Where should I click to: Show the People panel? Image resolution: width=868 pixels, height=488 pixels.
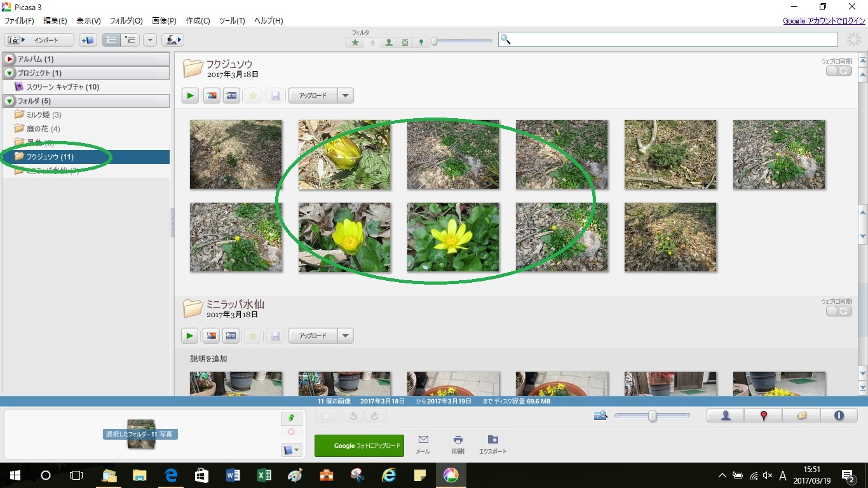point(726,416)
